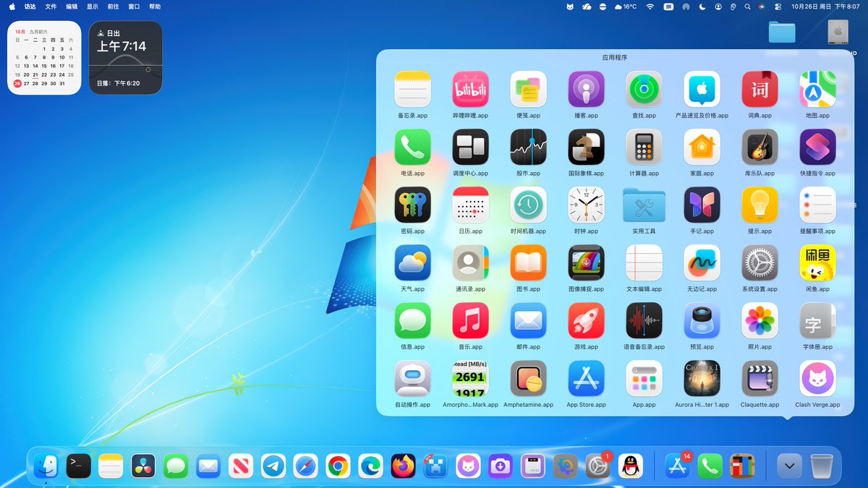
Task: Open 字体册.app Font Book icon
Action: [x=817, y=320]
